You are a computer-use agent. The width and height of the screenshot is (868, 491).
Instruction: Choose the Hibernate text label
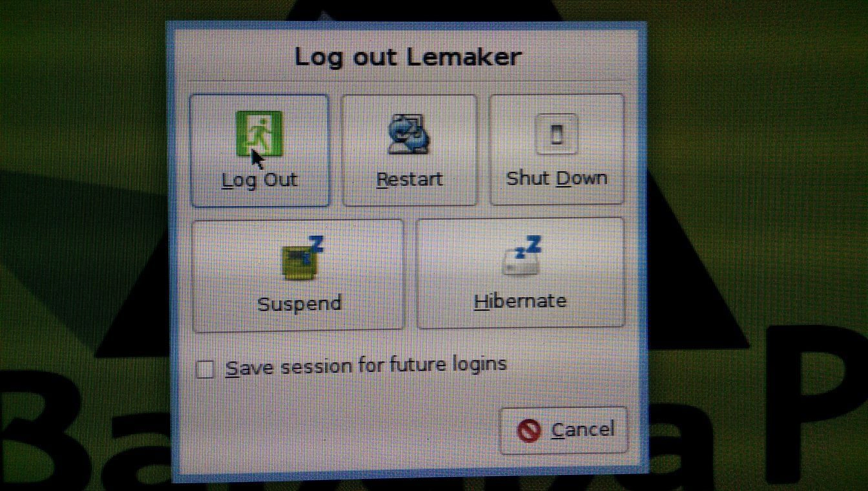point(520,301)
